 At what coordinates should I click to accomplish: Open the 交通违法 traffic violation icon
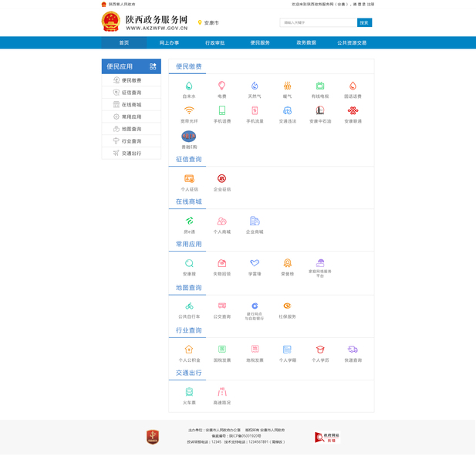click(x=287, y=110)
